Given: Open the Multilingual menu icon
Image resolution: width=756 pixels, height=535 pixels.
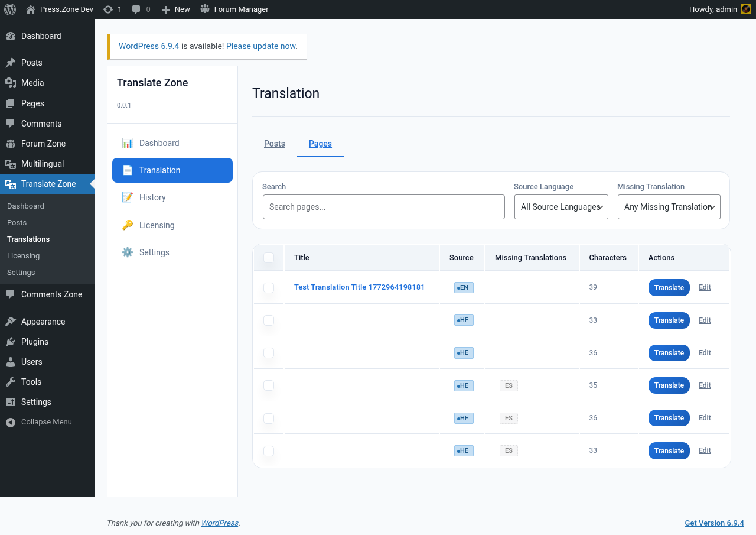Looking at the screenshot, I should pos(11,164).
